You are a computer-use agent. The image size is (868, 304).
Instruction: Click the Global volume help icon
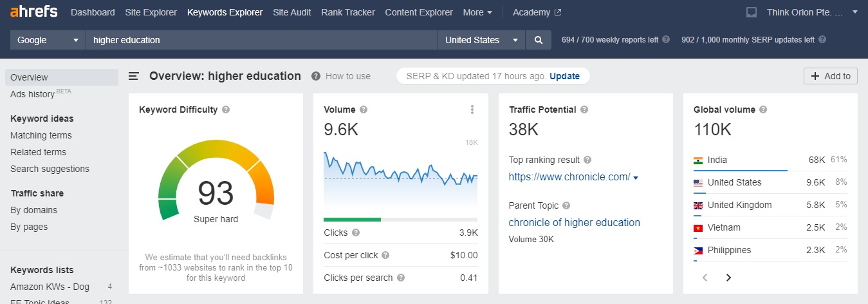click(763, 109)
